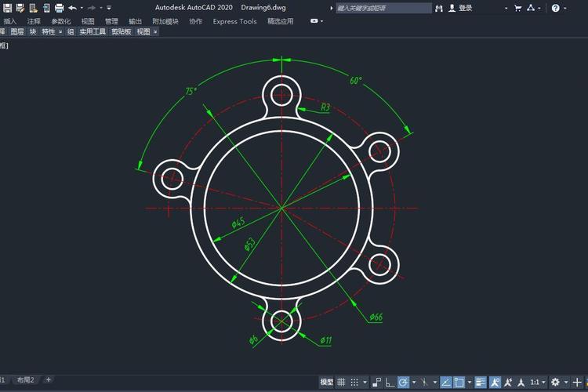Open the Customize Quick Access Toolbar dropdown
This screenshot has width=588, height=392.
coord(109,8)
